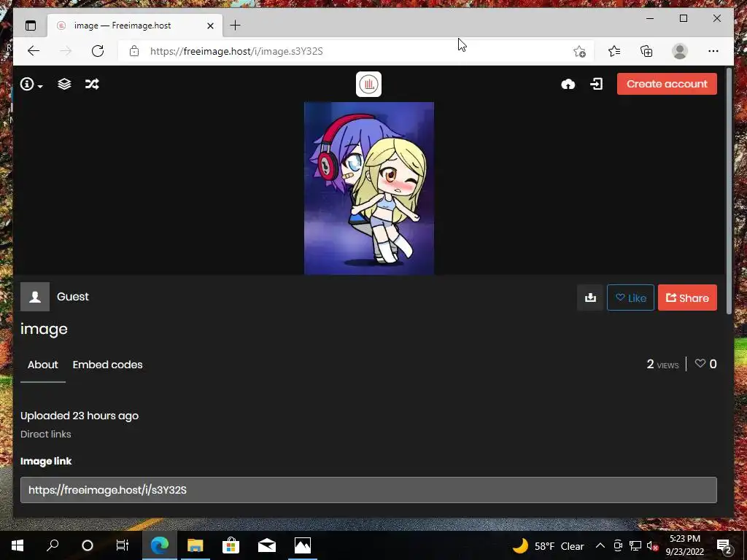The height and width of the screenshot is (560, 747).
Task: Click the browser back arrow
Action: point(34,51)
